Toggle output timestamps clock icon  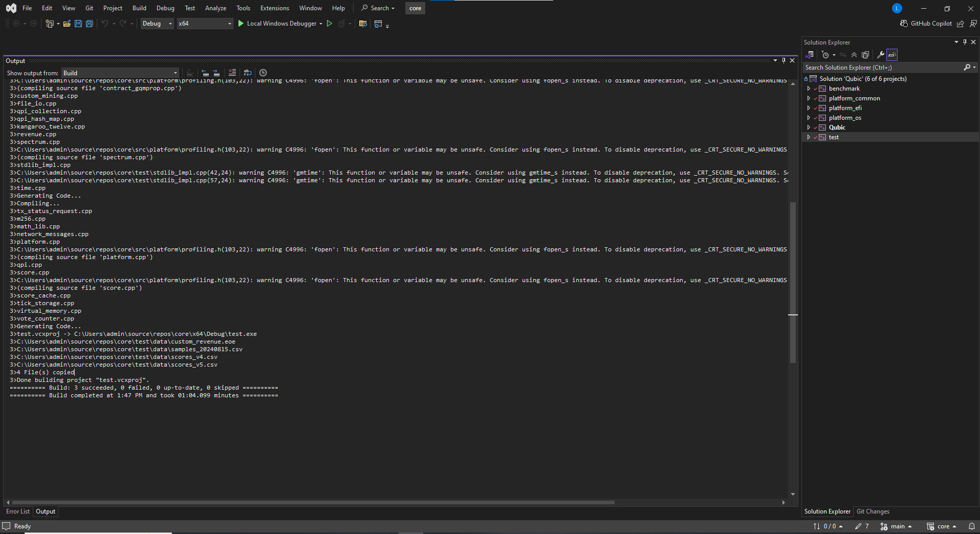tap(263, 73)
